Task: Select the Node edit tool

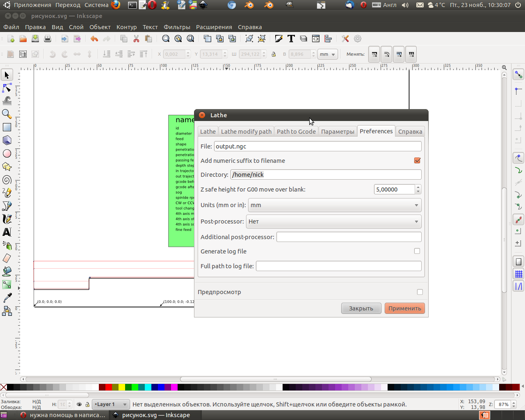Action: click(7, 88)
